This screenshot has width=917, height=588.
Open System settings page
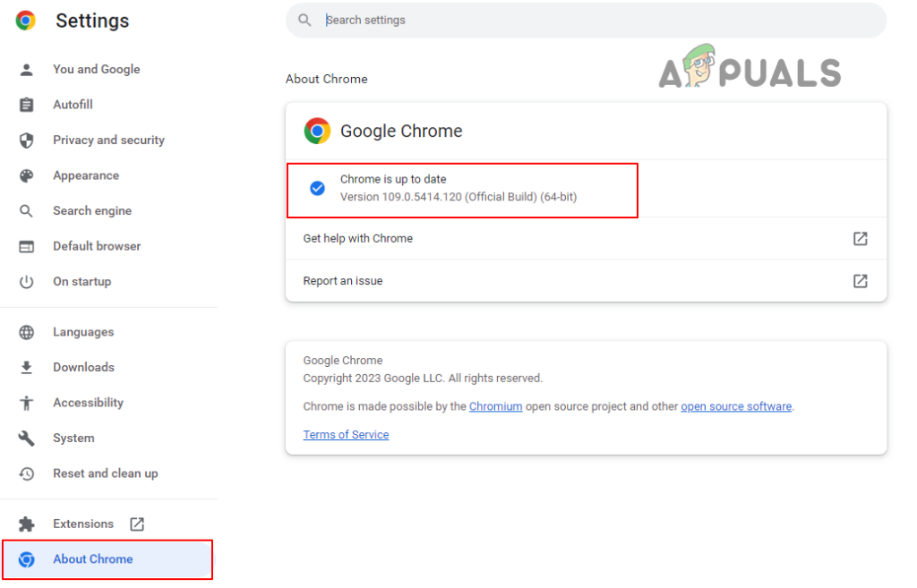point(73,438)
